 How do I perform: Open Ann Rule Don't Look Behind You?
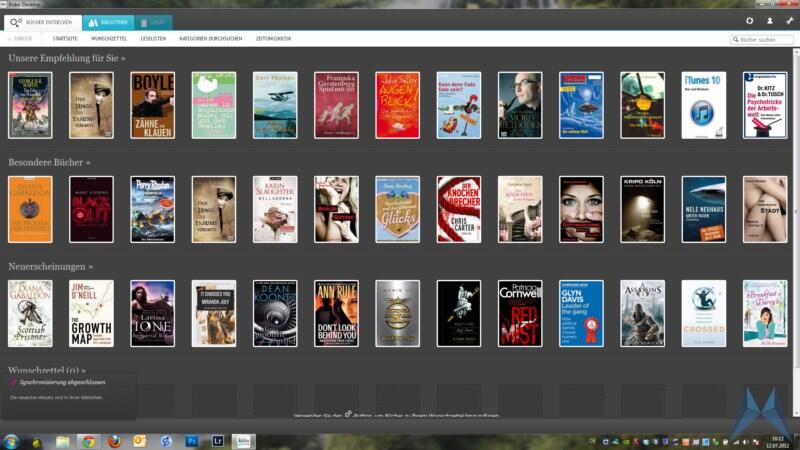pos(336,313)
